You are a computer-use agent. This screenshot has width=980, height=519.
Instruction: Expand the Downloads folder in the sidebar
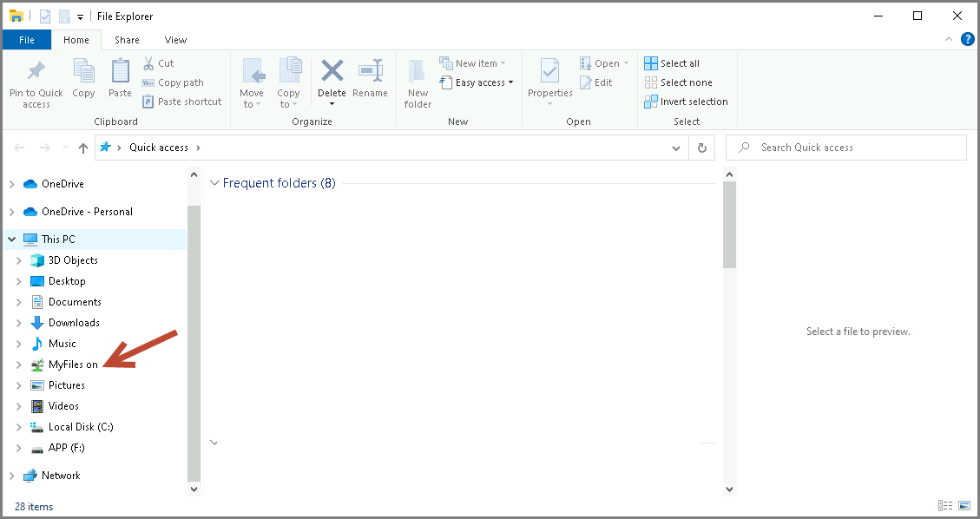pos(19,322)
